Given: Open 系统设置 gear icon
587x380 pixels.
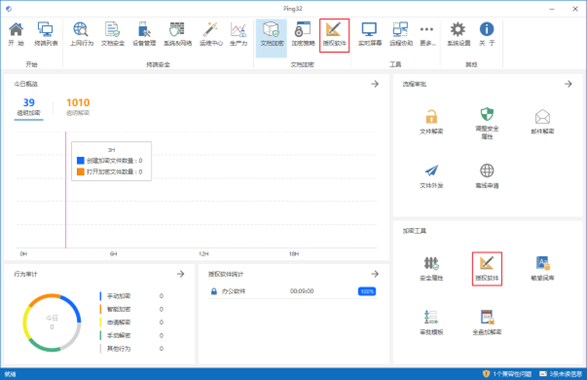Looking at the screenshot, I should (459, 34).
